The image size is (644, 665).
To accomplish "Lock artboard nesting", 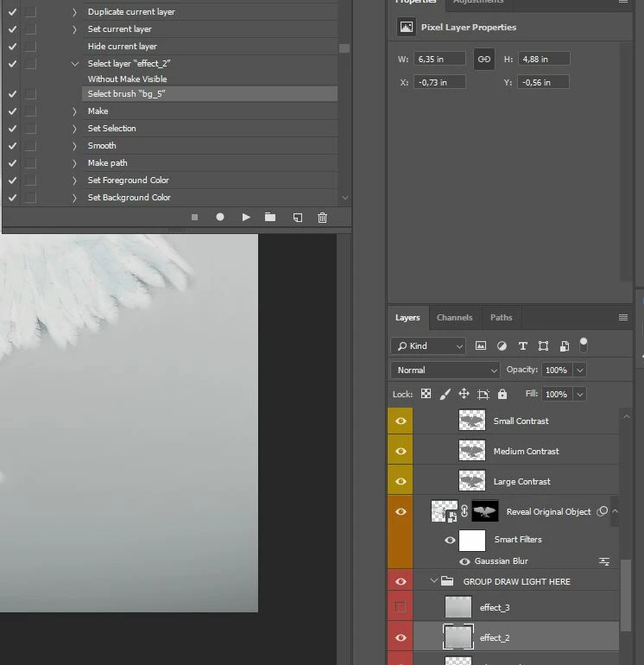I will point(483,395).
